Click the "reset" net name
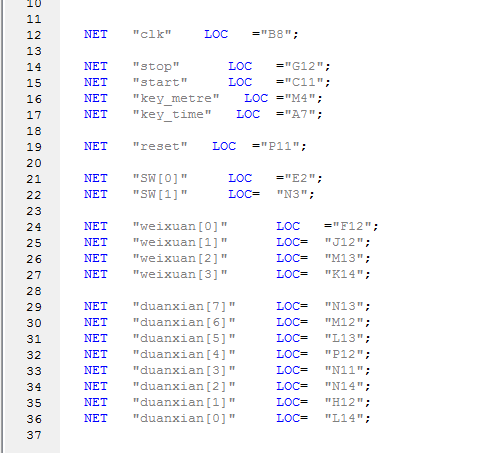 tap(160, 146)
